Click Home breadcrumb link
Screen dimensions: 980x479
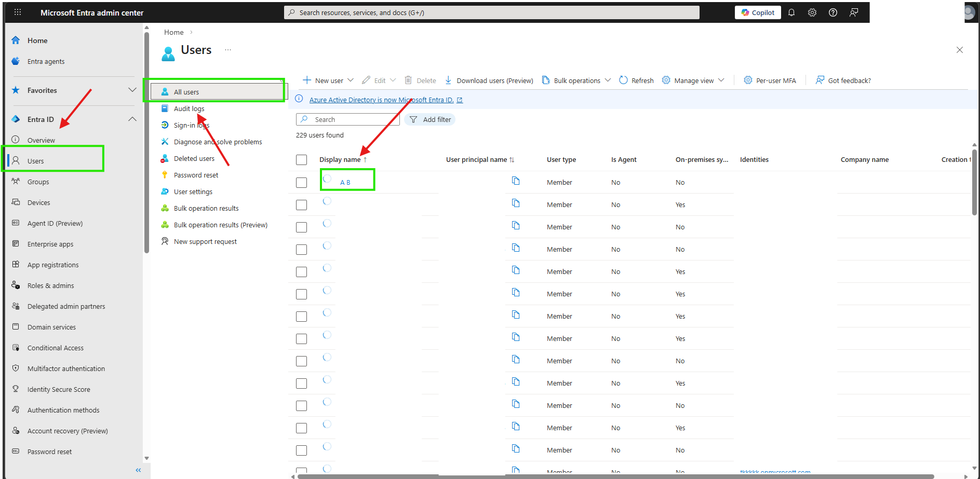(x=174, y=32)
